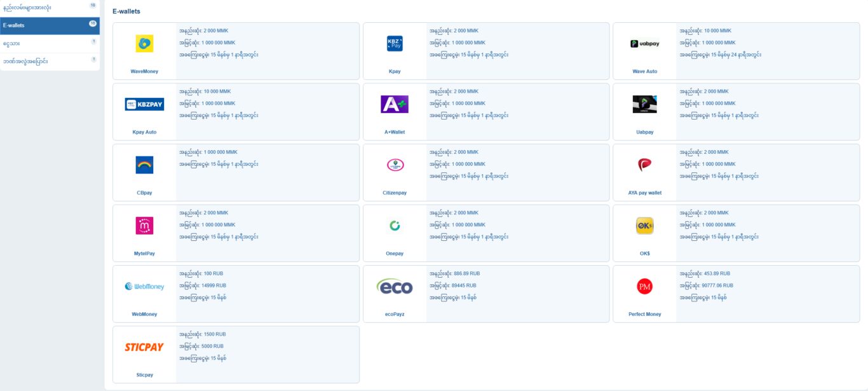Click the WaveMoney yellow logo icon
868x391 pixels.
point(144,43)
